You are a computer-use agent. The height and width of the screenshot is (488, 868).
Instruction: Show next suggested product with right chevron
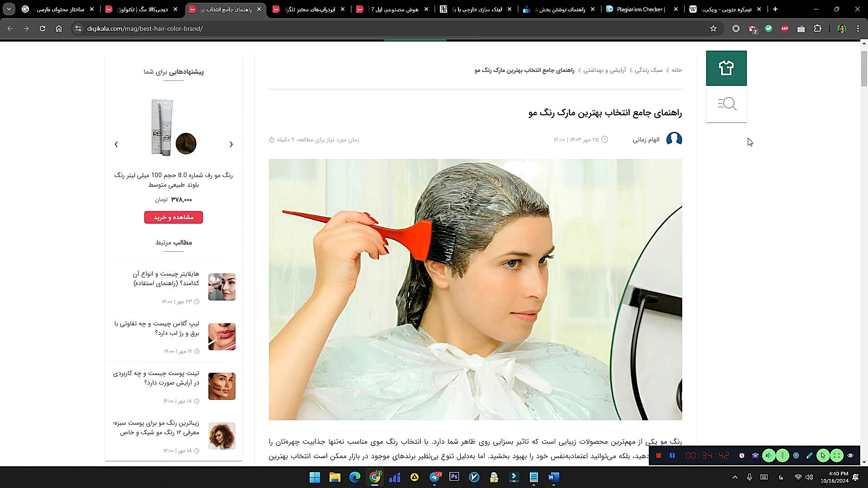(x=231, y=144)
